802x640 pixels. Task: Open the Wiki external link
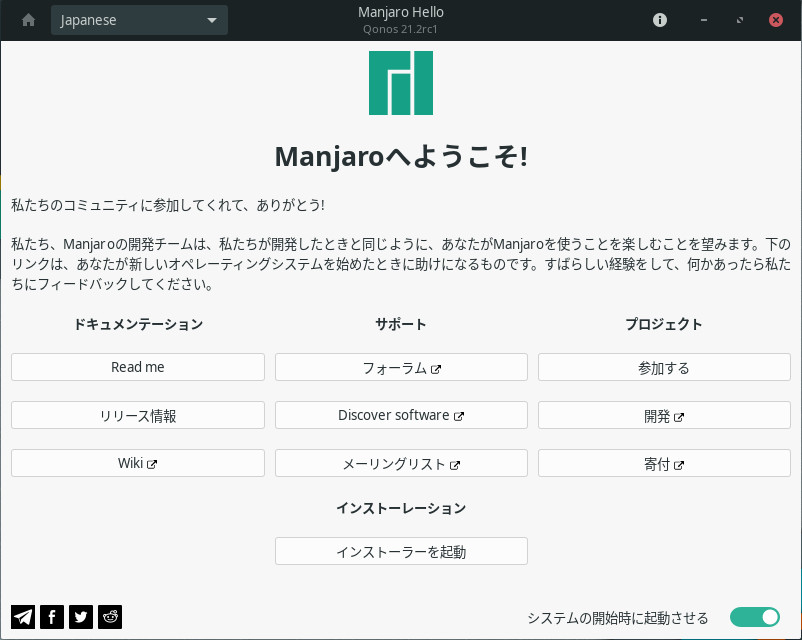point(138,463)
